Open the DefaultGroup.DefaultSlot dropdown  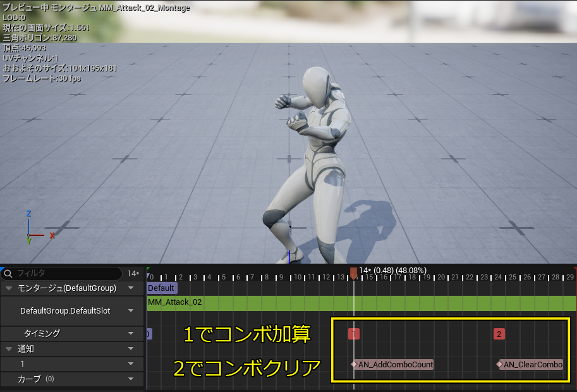[x=131, y=310]
